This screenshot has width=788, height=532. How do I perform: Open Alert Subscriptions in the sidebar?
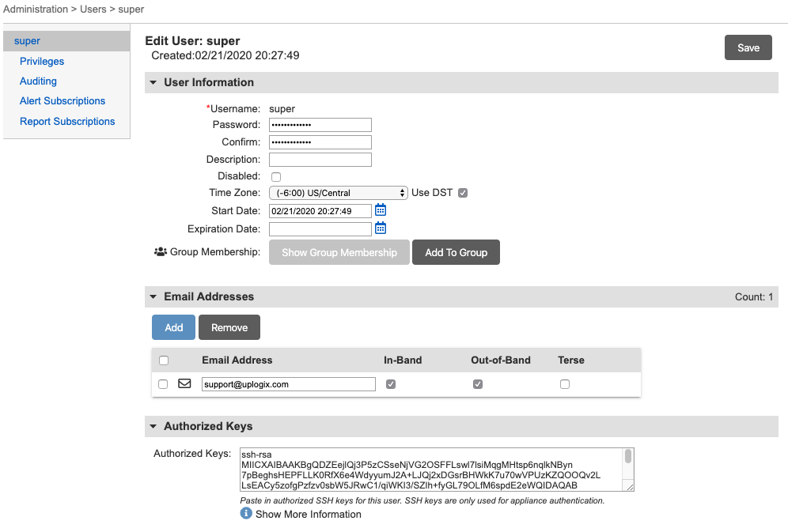tap(62, 100)
